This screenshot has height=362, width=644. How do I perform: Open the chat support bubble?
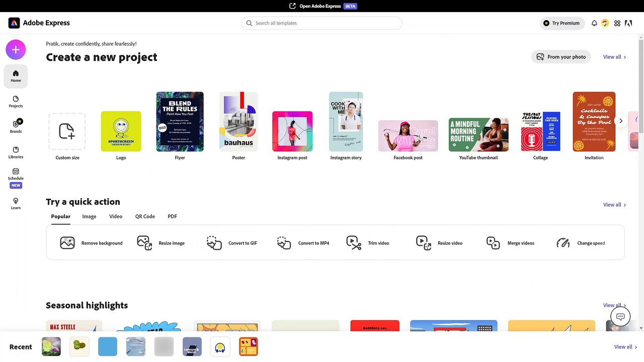tap(620, 317)
